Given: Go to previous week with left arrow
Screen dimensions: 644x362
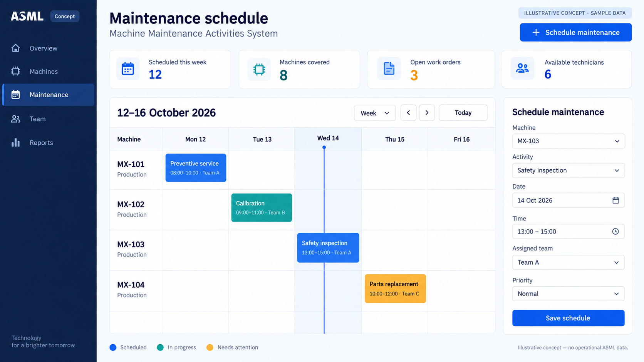Looking at the screenshot, I should 408,113.
